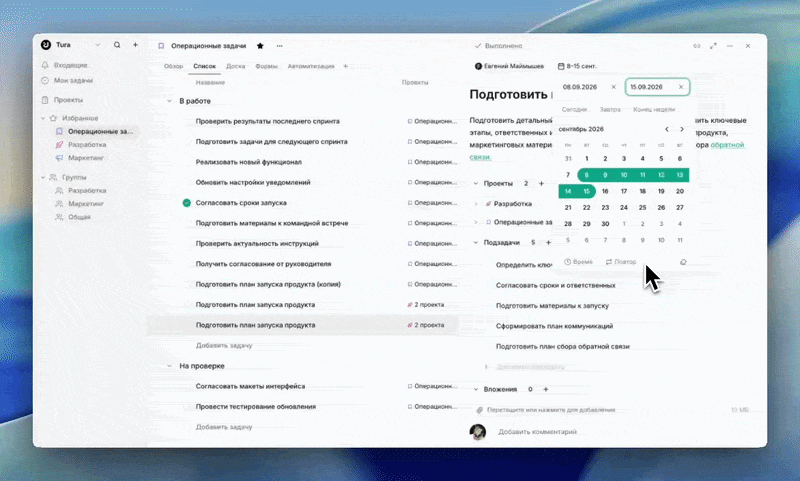Screen dimensions: 800x481
Task: Add a new view tab with plus
Action: coord(345,66)
